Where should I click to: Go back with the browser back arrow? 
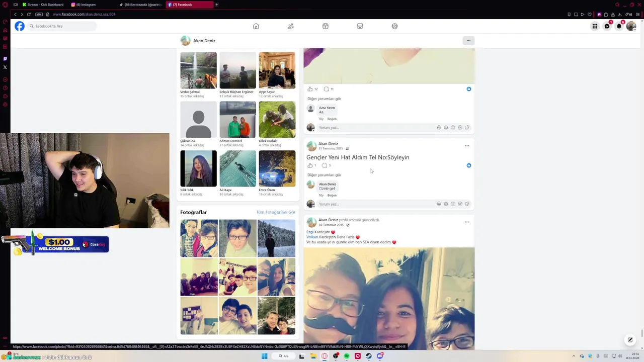[x=15, y=14]
